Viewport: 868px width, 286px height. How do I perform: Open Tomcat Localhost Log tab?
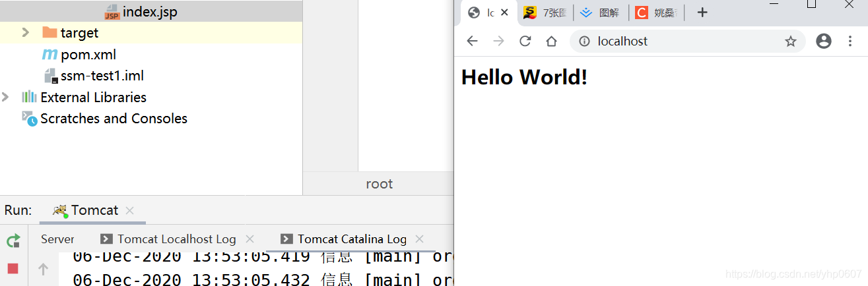pyautogui.click(x=176, y=239)
